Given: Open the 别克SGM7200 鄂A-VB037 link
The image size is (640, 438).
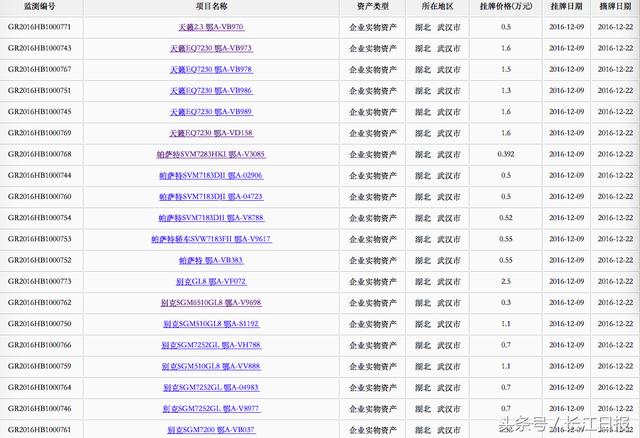Looking at the screenshot, I should [x=211, y=430].
